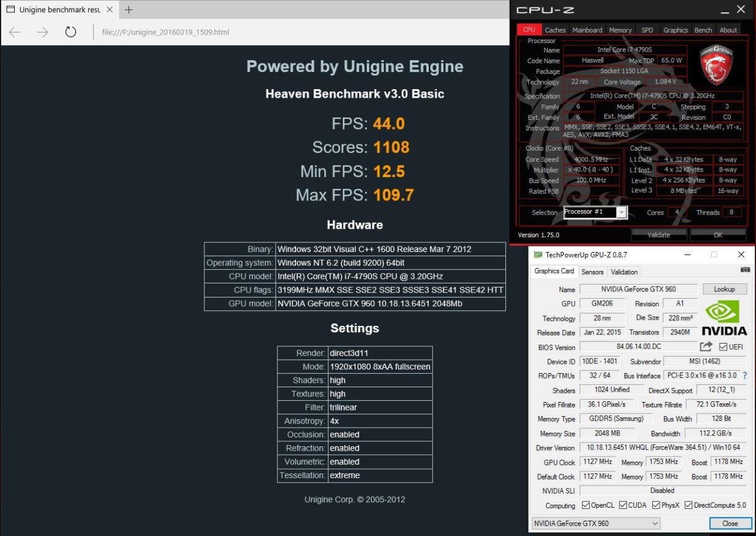
Task: Click the Filter value 'trilinear'
Action: [x=343, y=408]
